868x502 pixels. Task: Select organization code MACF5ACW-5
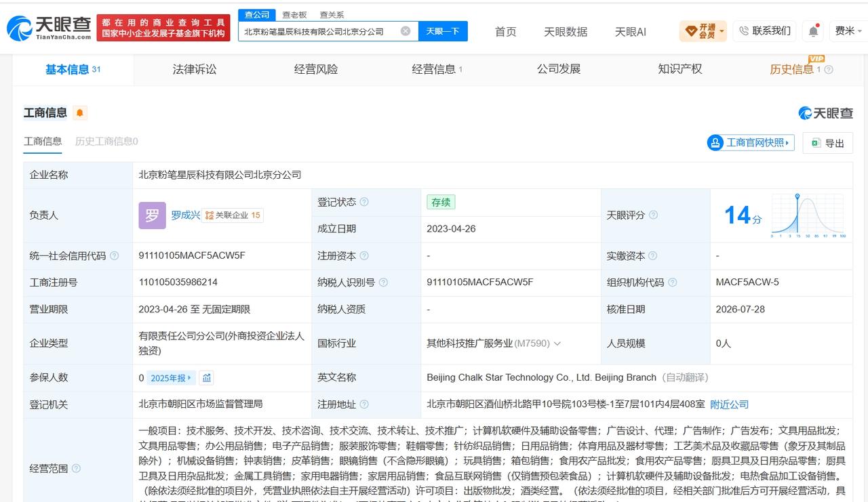pyautogui.click(x=747, y=282)
